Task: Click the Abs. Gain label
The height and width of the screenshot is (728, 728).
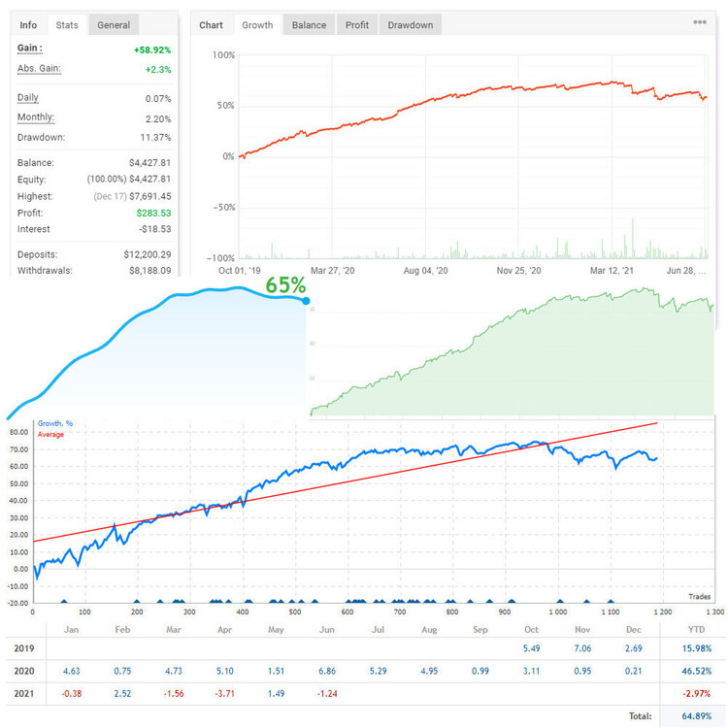Action: 39,69
